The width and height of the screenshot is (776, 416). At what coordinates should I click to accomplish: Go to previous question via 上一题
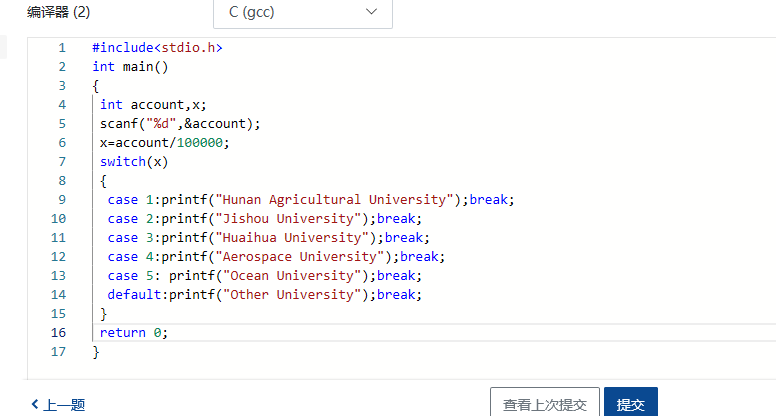(x=58, y=405)
